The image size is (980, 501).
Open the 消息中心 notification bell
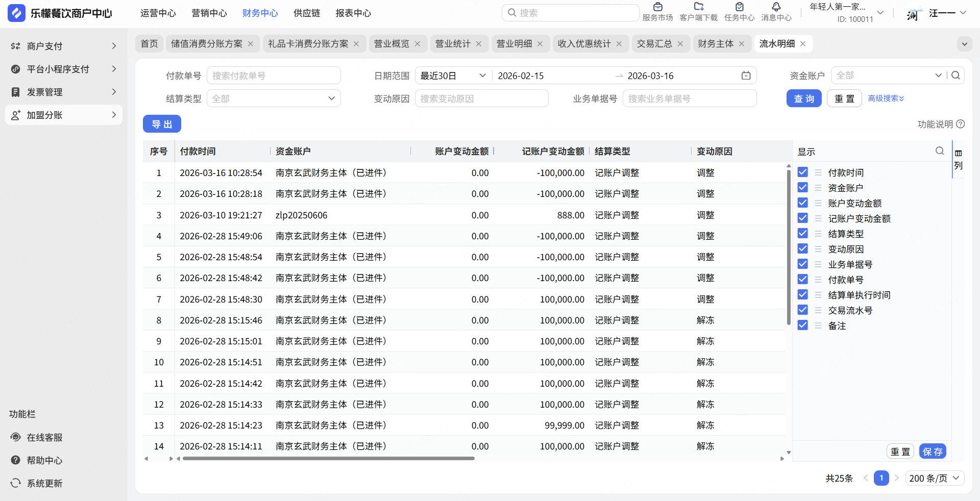776,7
